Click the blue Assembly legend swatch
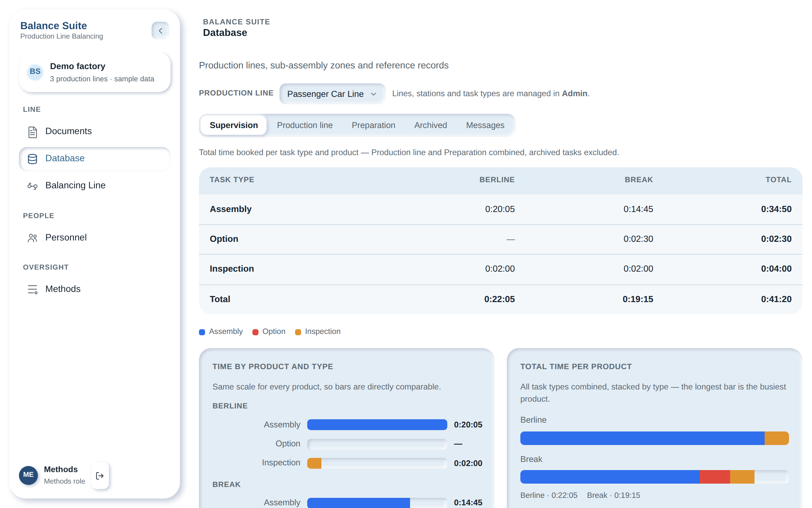Image resolution: width=812 pixels, height=508 pixels. (202, 332)
